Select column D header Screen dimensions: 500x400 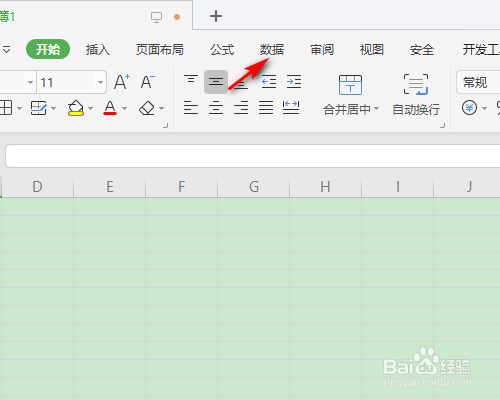click(37, 187)
